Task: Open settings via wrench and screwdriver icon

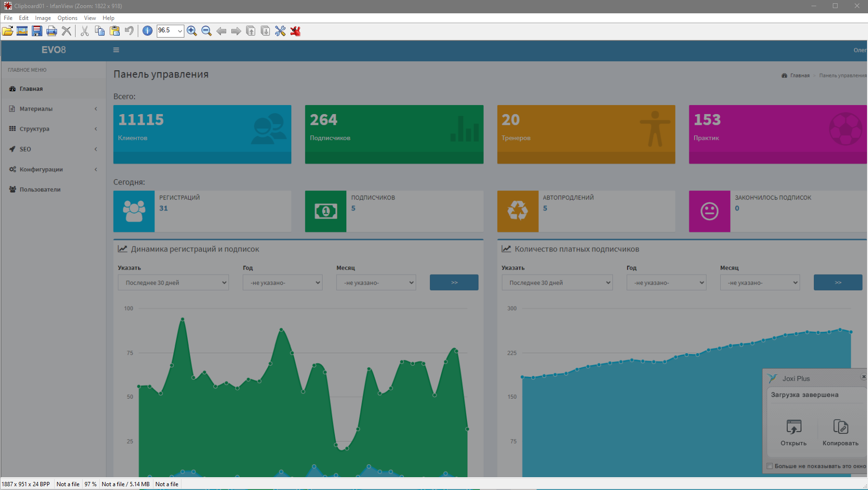Action: click(x=280, y=31)
